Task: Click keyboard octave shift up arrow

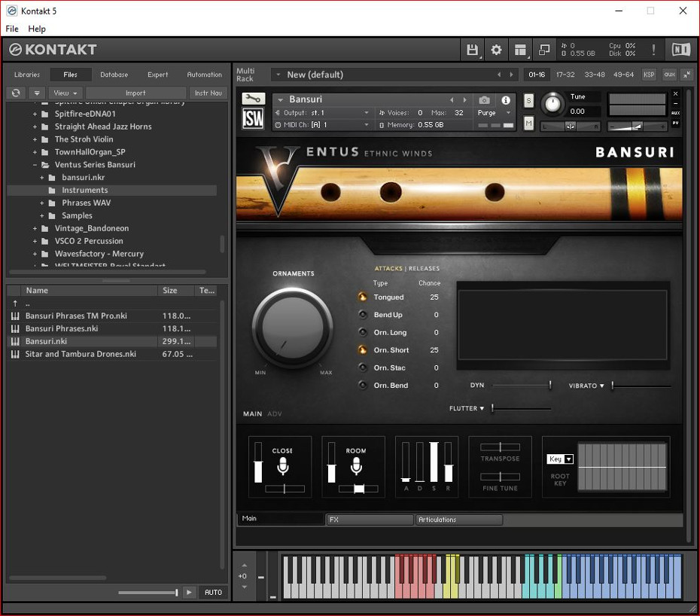Action: (x=244, y=566)
